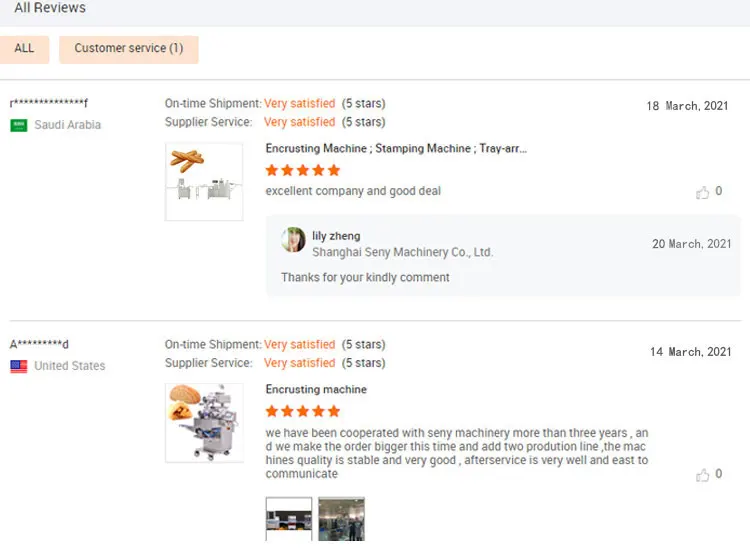View the stamping machine product thumbnail
750x554 pixels.
click(x=204, y=181)
